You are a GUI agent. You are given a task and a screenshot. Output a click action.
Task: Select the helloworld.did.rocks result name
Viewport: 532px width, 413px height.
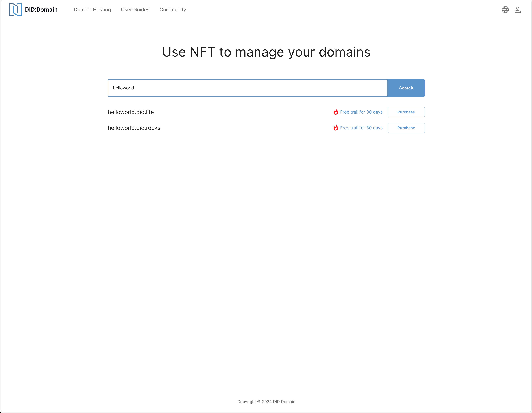pos(134,128)
